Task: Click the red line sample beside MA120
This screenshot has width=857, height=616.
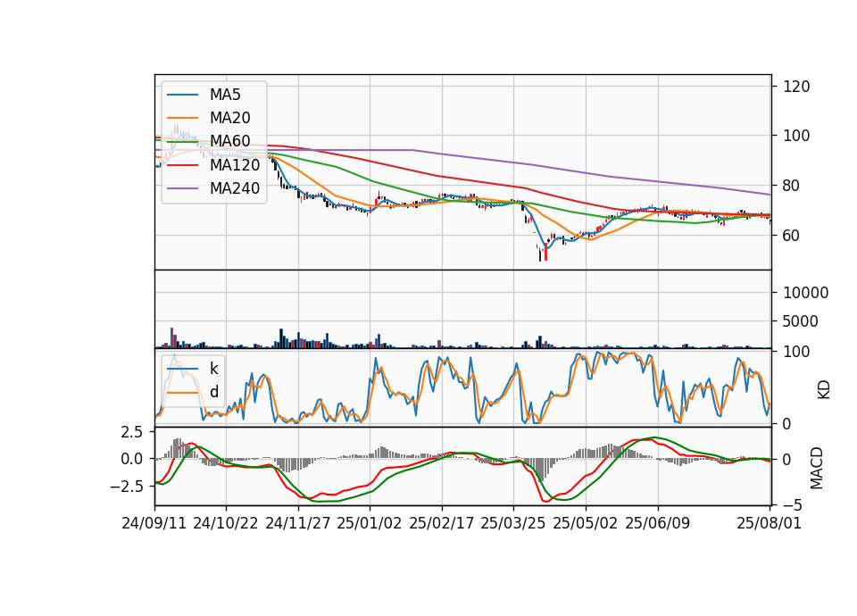Action: 182,165
